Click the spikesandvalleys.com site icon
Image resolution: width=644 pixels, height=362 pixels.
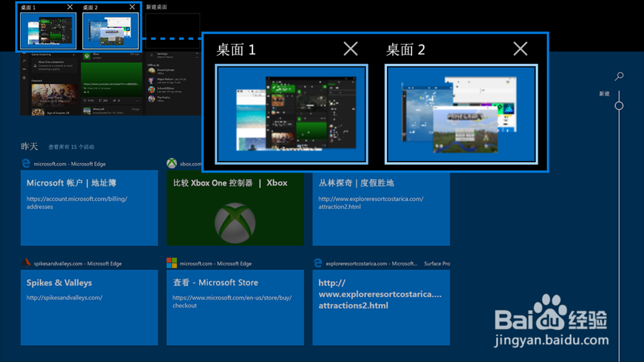tap(26, 263)
